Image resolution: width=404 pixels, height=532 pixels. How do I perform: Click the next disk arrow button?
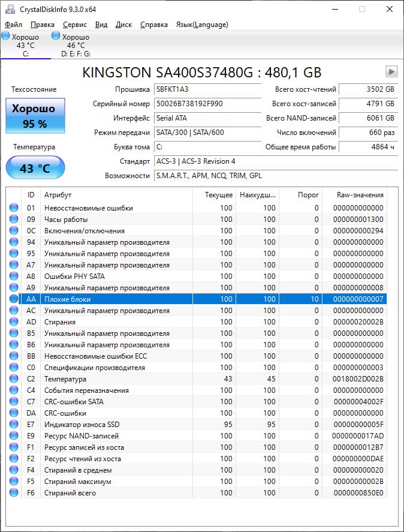click(391, 71)
